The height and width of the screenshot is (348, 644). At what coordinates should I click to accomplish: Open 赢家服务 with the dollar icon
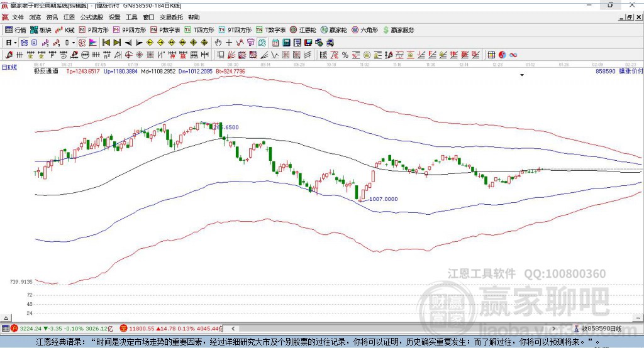point(398,30)
